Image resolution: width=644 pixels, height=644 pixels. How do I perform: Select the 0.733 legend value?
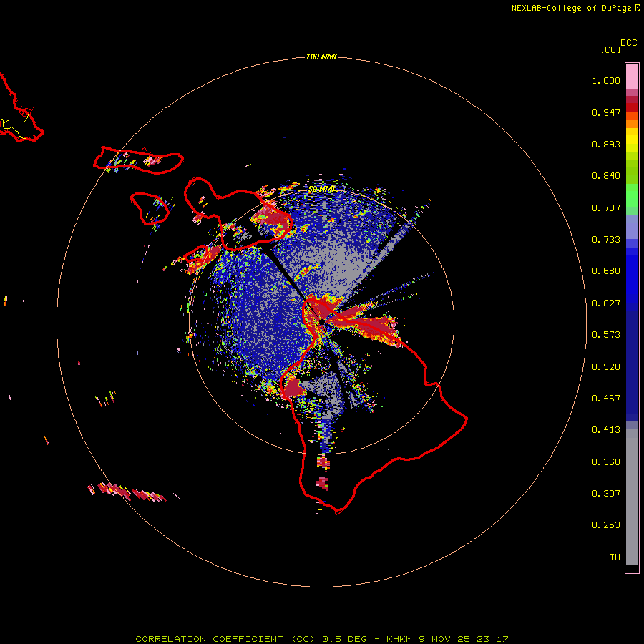point(606,240)
